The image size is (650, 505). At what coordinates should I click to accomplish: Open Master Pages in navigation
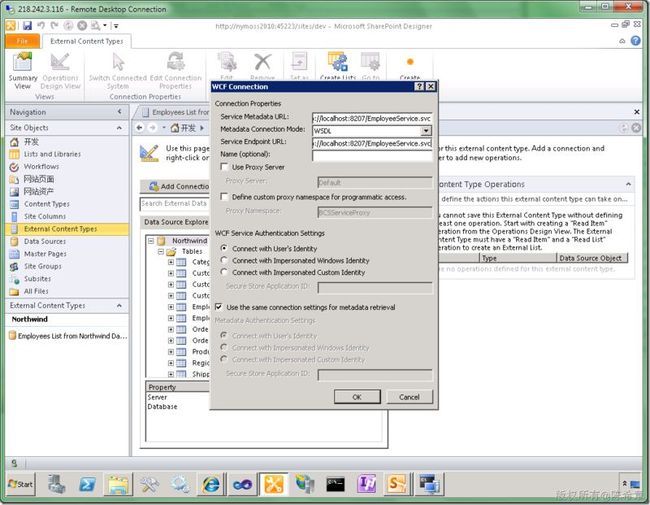(45, 254)
